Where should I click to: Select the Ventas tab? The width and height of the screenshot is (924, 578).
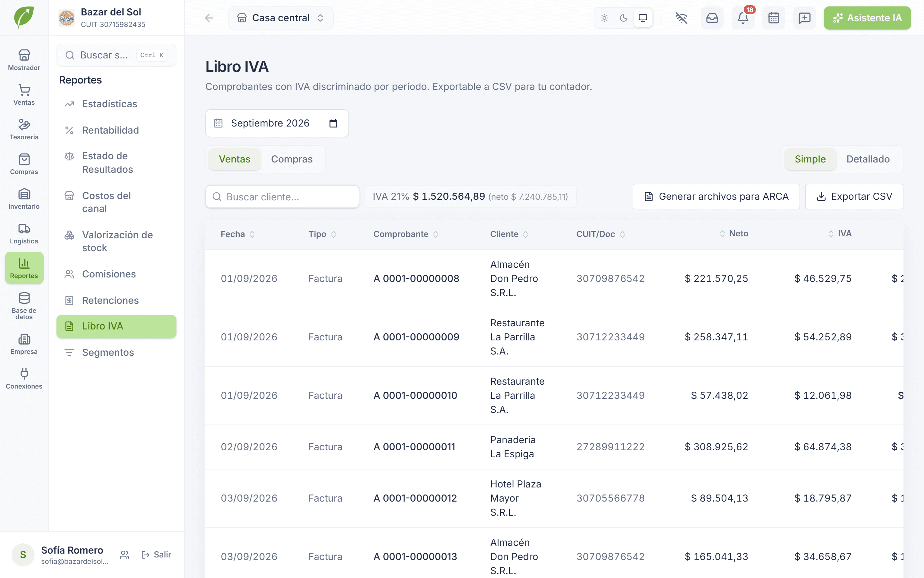[235, 159]
